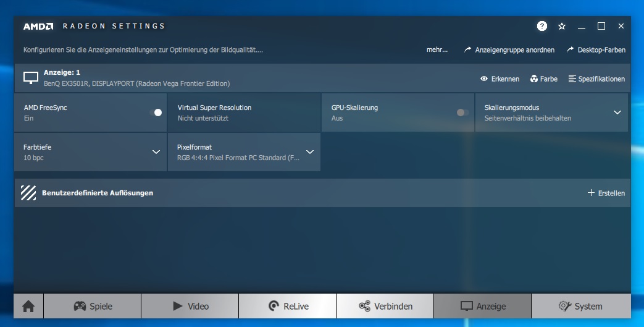Click the favorites star icon
Viewport: 644px width, 327px height.
(562, 27)
